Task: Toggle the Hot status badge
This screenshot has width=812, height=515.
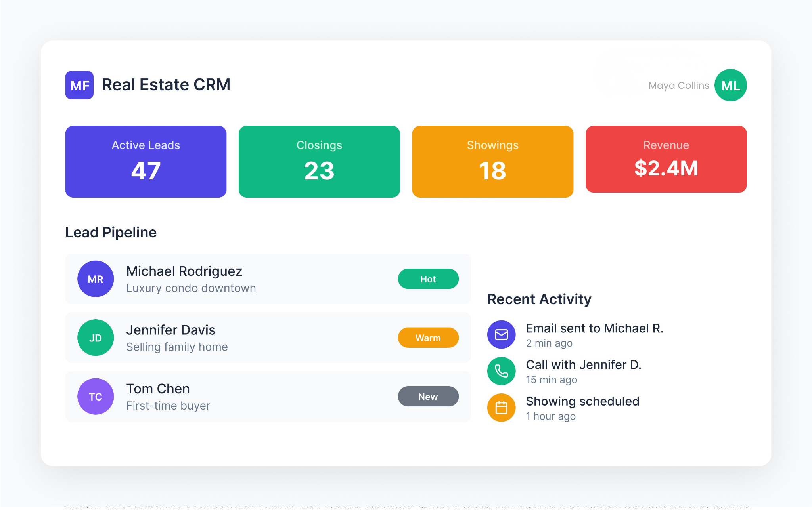Action: [x=428, y=278]
